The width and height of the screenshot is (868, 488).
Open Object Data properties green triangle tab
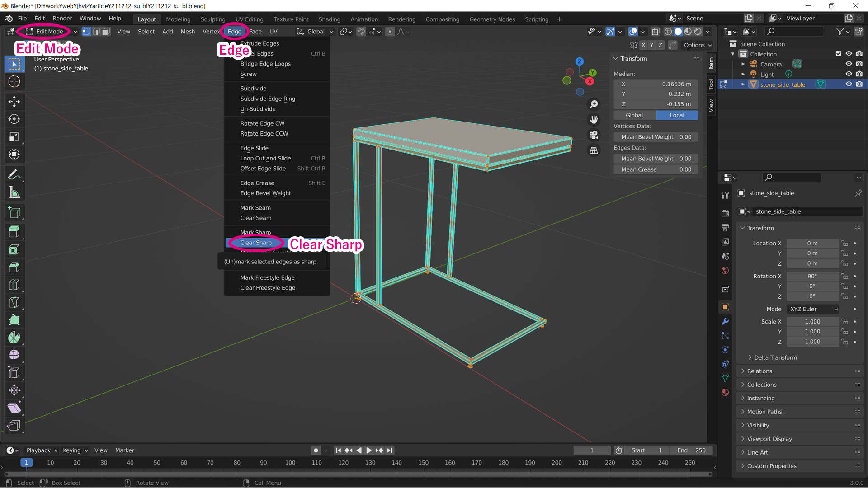(725, 378)
